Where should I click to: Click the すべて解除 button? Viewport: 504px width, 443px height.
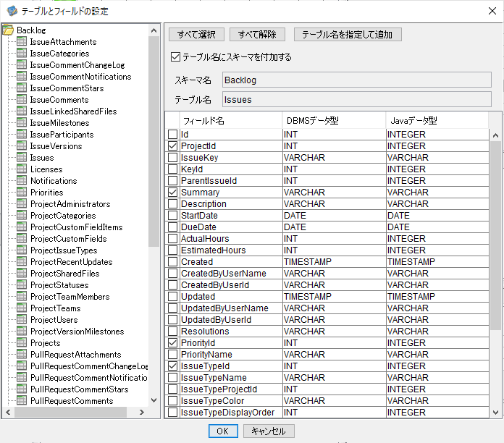point(257,34)
